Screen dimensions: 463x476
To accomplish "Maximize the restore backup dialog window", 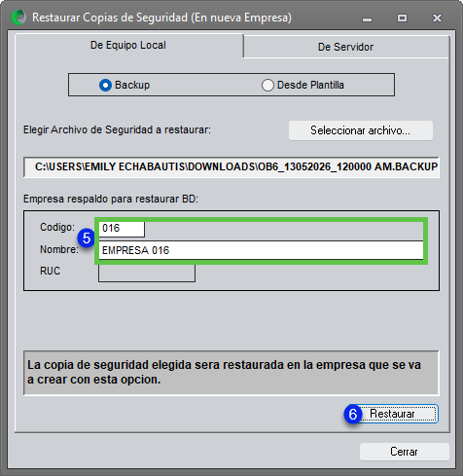I will tap(402, 18).
